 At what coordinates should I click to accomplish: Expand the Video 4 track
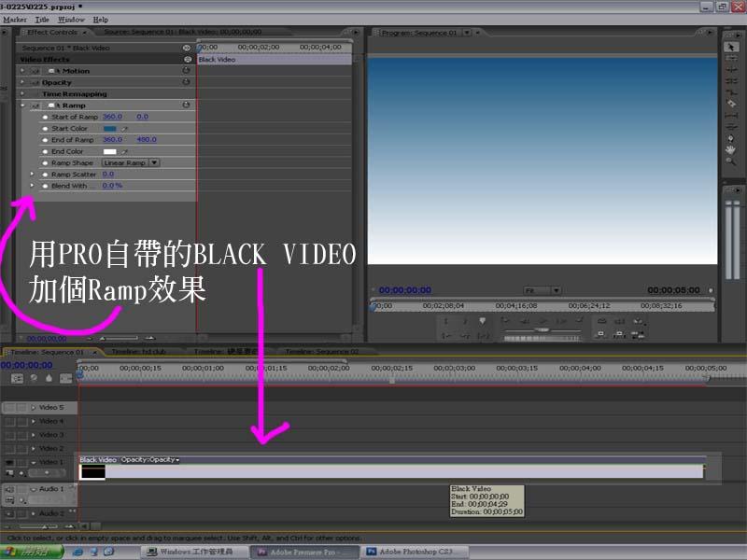pyautogui.click(x=34, y=422)
